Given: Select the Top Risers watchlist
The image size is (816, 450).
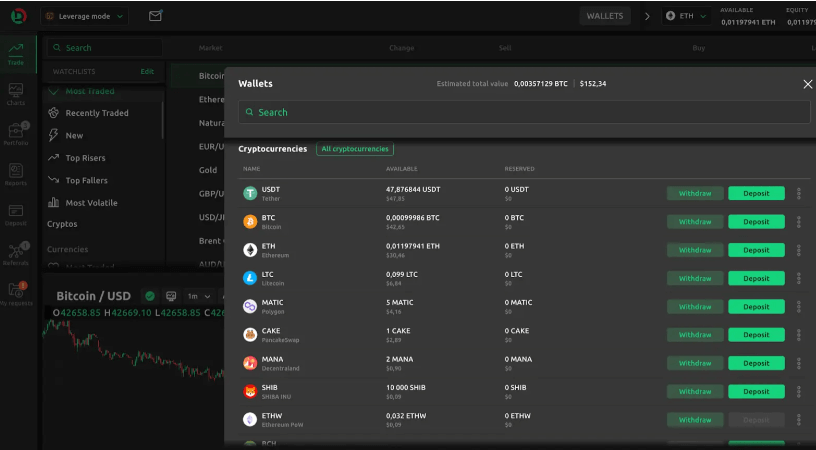Looking at the screenshot, I should pos(85,158).
